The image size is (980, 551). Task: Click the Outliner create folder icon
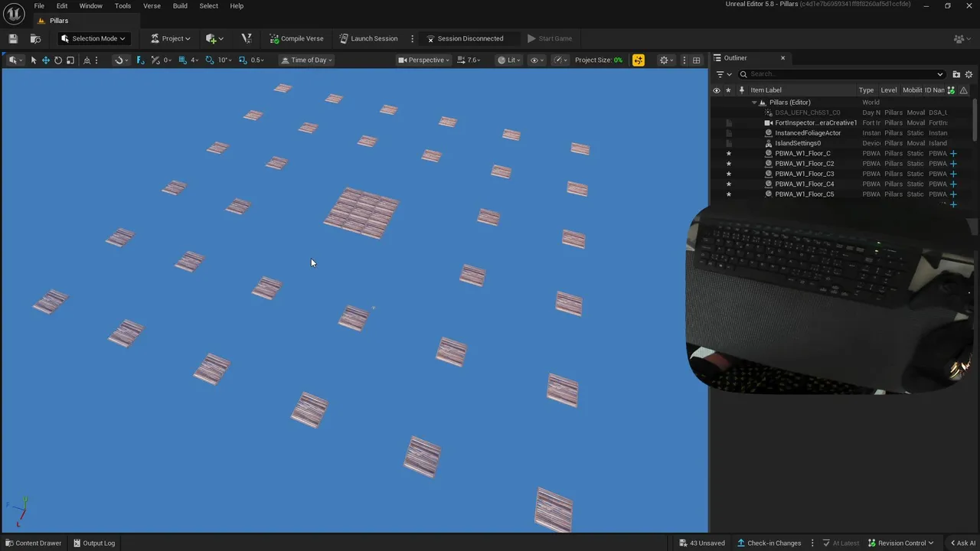coord(956,74)
